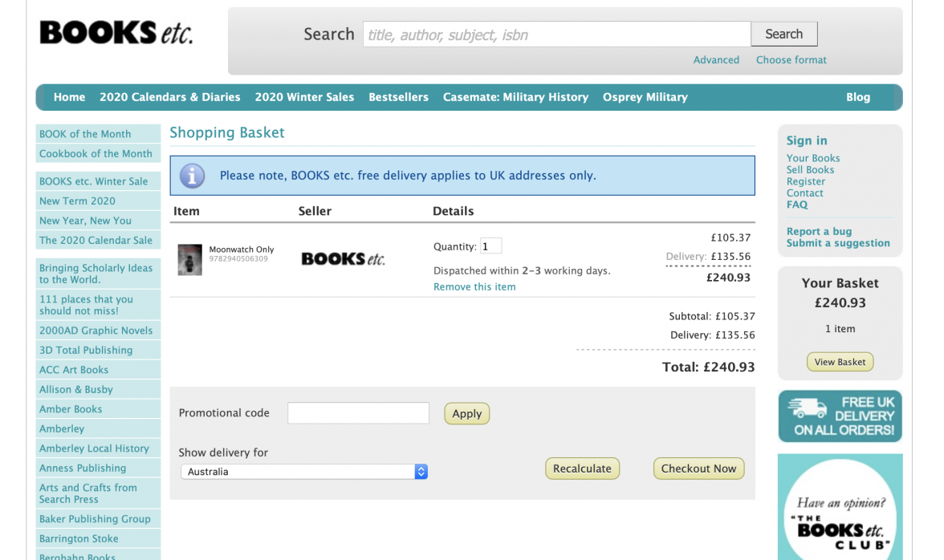Click the View Basket button
The height and width of the screenshot is (560, 944).
(840, 361)
